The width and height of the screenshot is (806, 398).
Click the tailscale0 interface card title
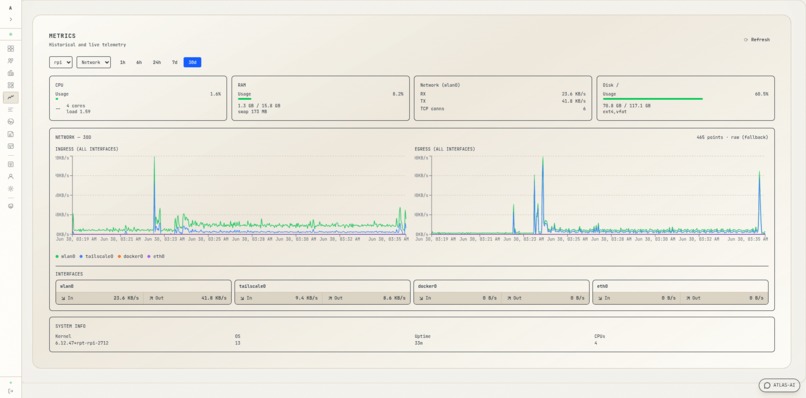coord(252,286)
